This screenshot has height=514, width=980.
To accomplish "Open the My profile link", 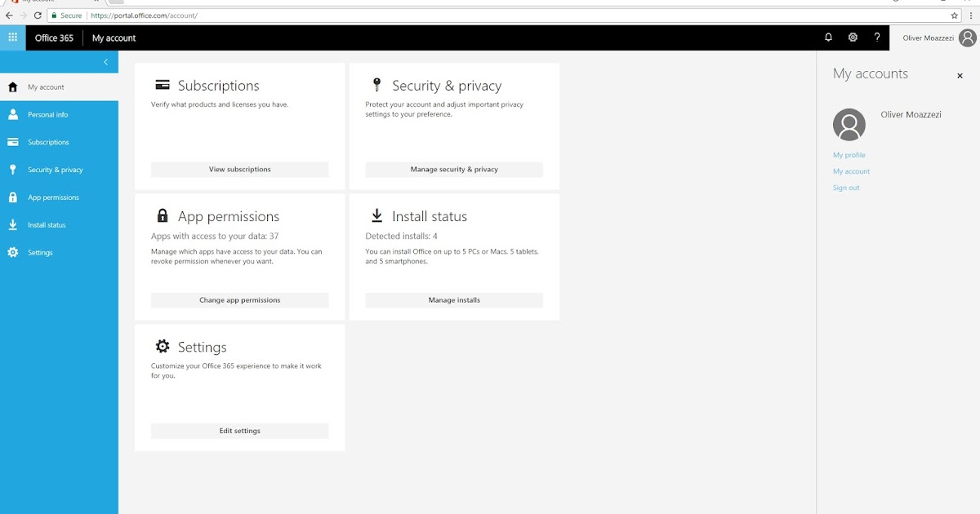I will click(x=849, y=154).
